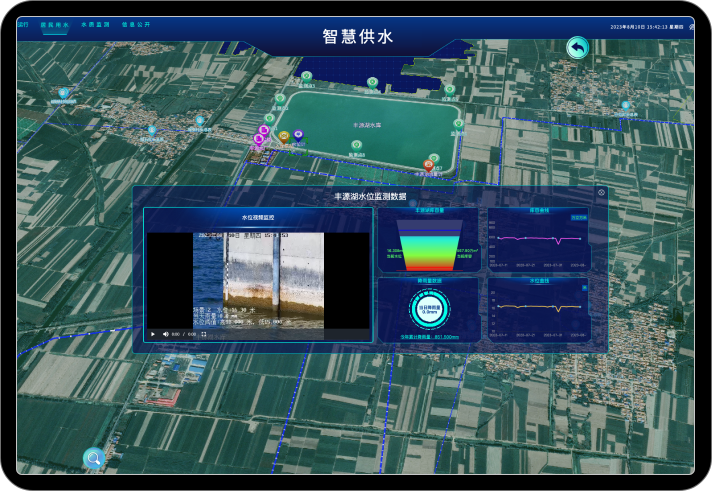This screenshot has width=712, height=491.
Task: Click the 水位曲线 chart line
Action: click(538, 305)
